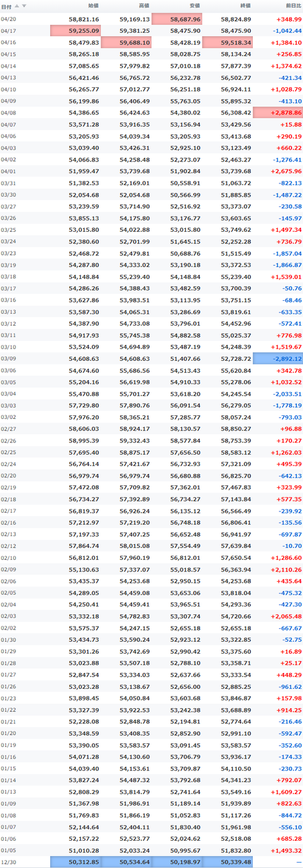The width and height of the screenshot is (303, 868).
Task: Click highlighted high price 59,688.10
Action: 126,41
